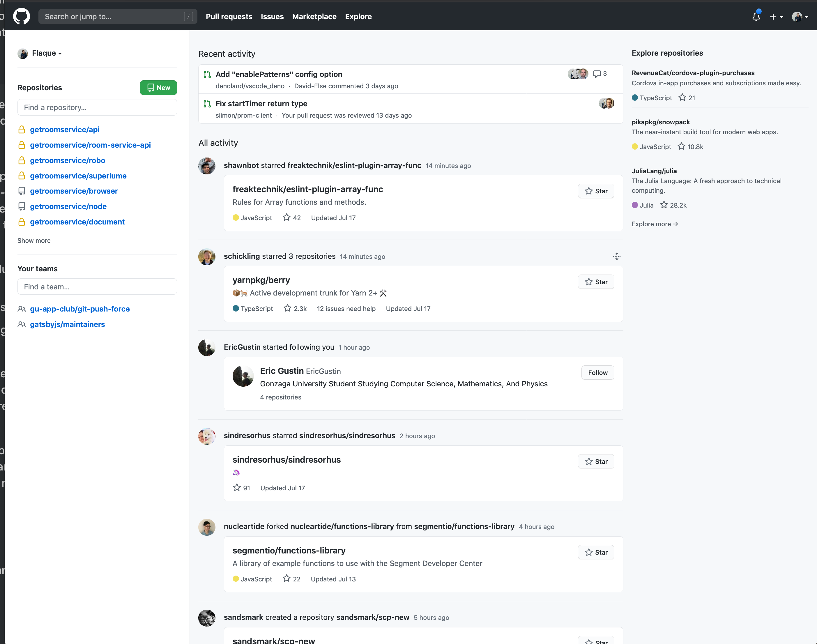Open Issues in top navigation
Screen dimensions: 817x644
click(x=272, y=17)
